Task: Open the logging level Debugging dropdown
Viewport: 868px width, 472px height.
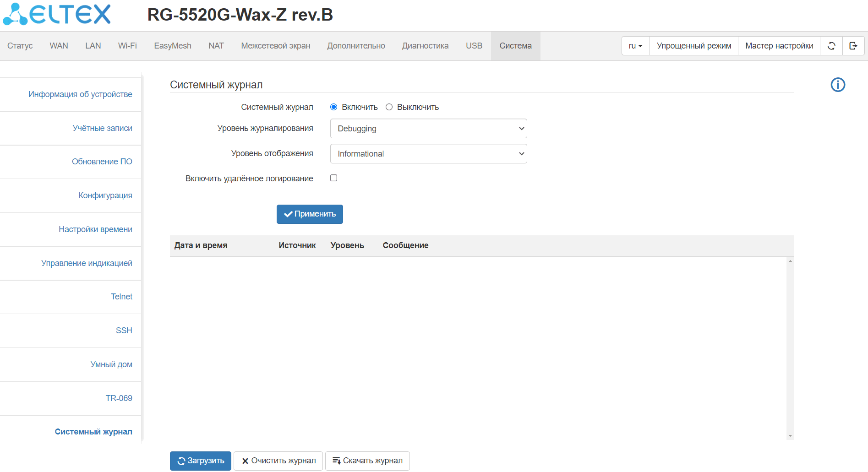Action: 428,129
